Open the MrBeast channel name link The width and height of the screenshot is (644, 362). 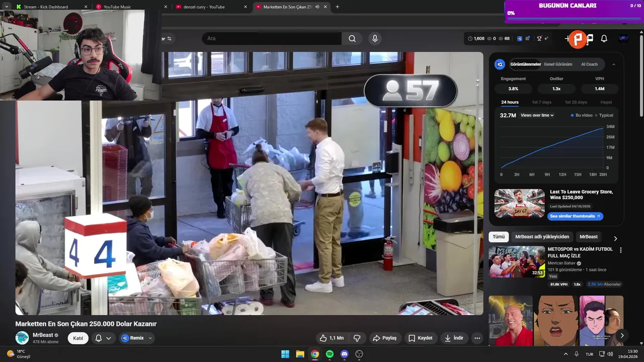click(43, 335)
